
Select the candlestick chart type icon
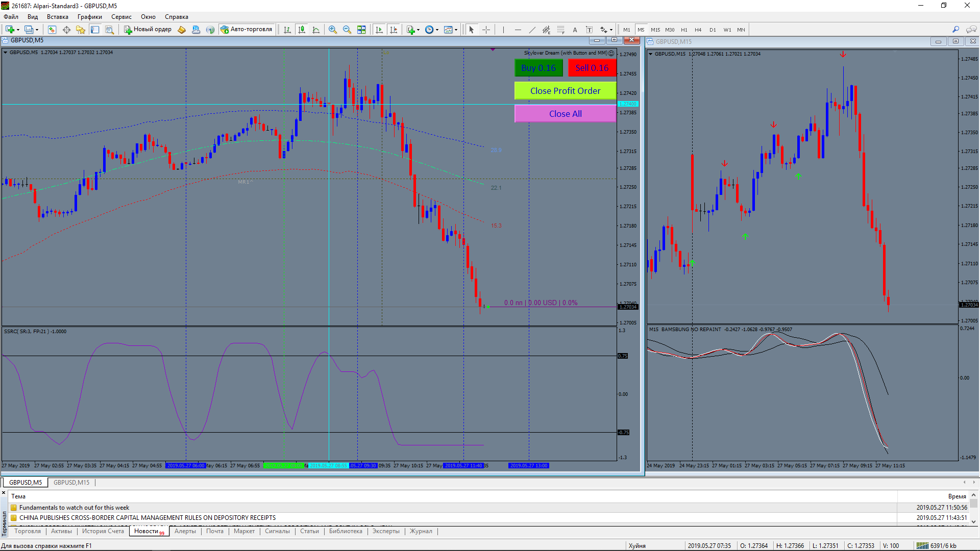coord(302,30)
